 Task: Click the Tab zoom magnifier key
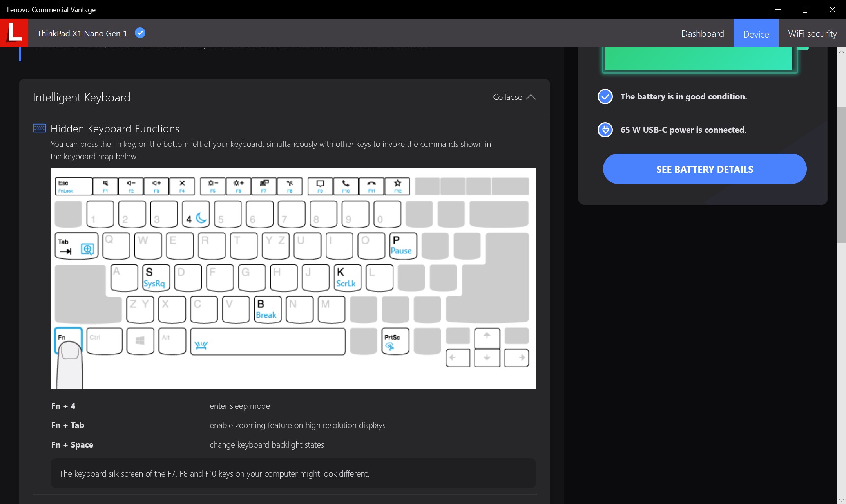[x=76, y=246]
